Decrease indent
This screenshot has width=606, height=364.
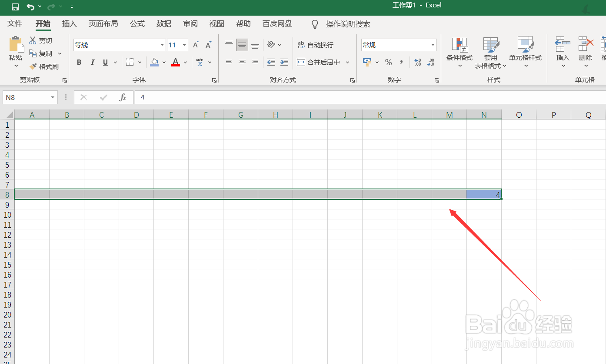271,62
